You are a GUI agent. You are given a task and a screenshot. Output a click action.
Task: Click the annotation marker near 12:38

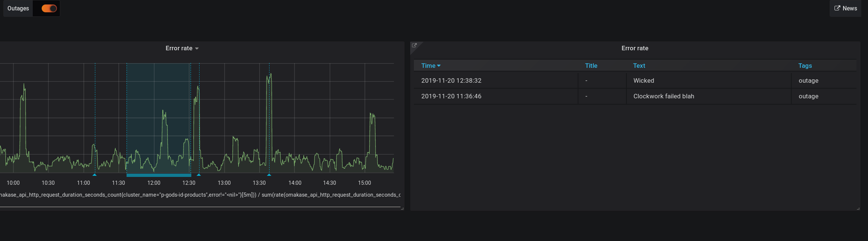tap(199, 174)
